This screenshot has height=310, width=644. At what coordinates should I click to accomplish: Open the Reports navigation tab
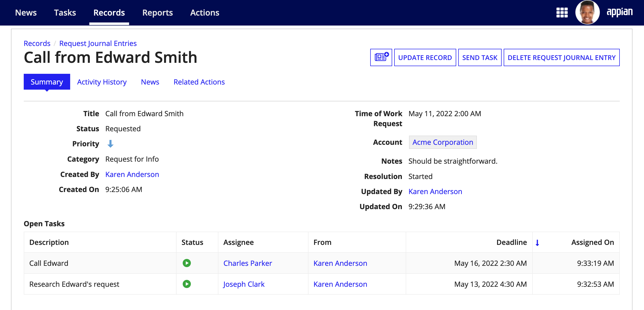(157, 13)
